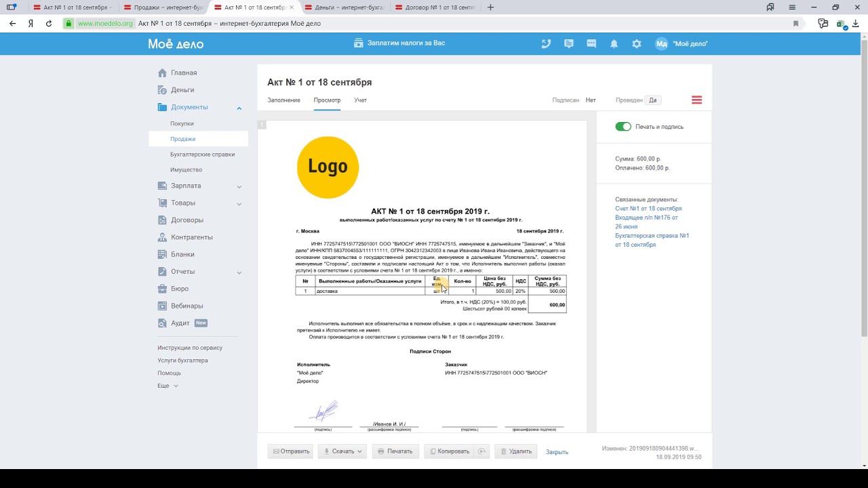Click the Копировать button
The image size is (868, 488).
tap(449, 451)
